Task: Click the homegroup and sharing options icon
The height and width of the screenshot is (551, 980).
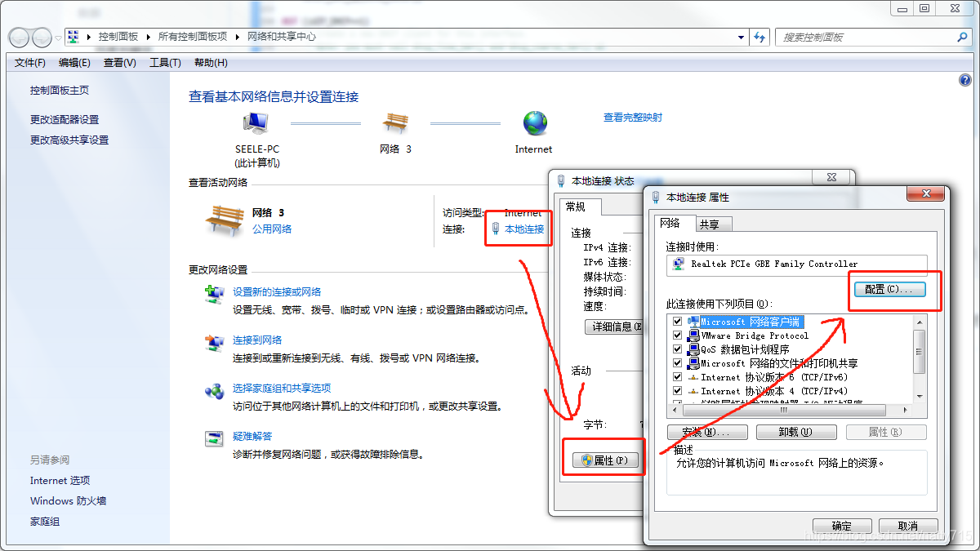Action: (x=214, y=391)
